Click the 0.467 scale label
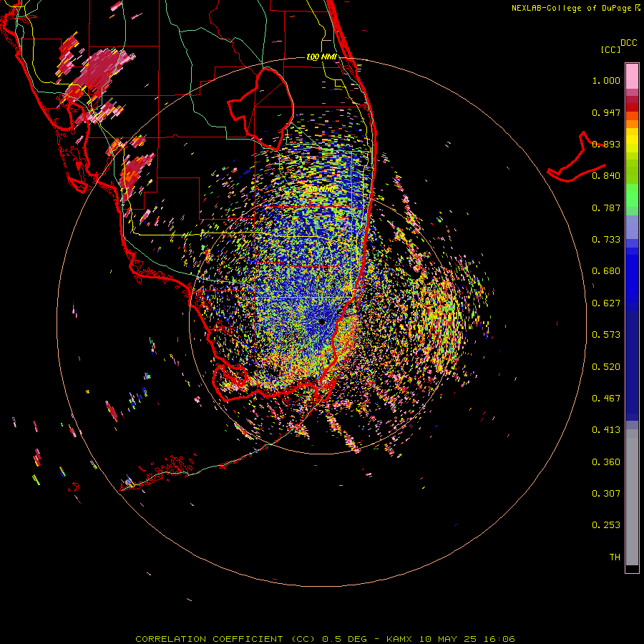Image resolution: width=644 pixels, height=644 pixels. [606, 399]
